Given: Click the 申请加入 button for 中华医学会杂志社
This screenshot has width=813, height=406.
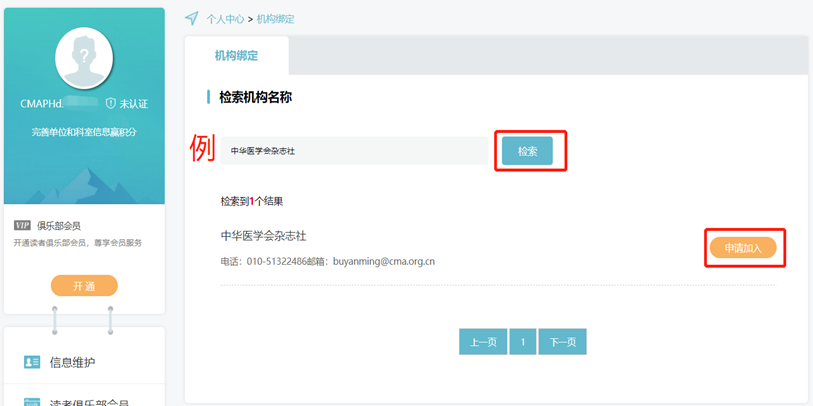Looking at the screenshot, I should [x=742, y=248].
